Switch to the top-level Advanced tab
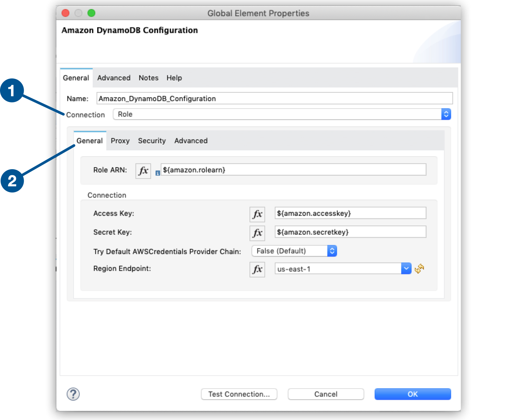This screenshot has height=420, width=525. tap(114, 78)
